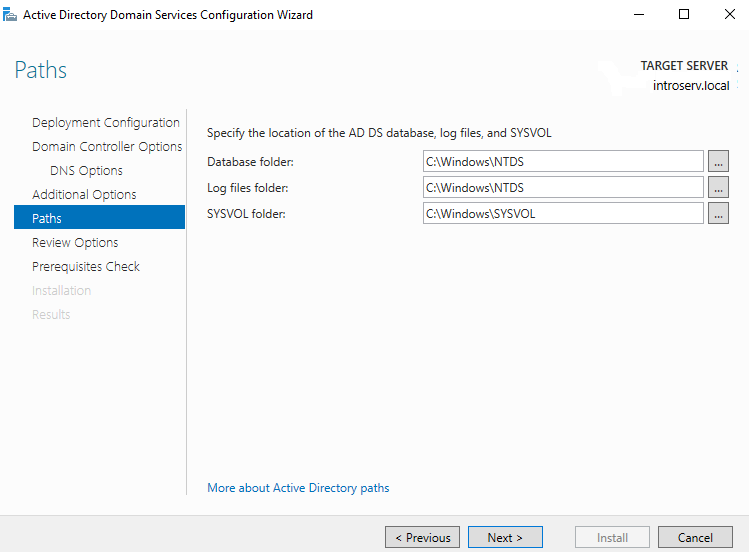Browse for the Log files folder location
The height and width of the screenshot is (552, 749).
click(718, 187)
